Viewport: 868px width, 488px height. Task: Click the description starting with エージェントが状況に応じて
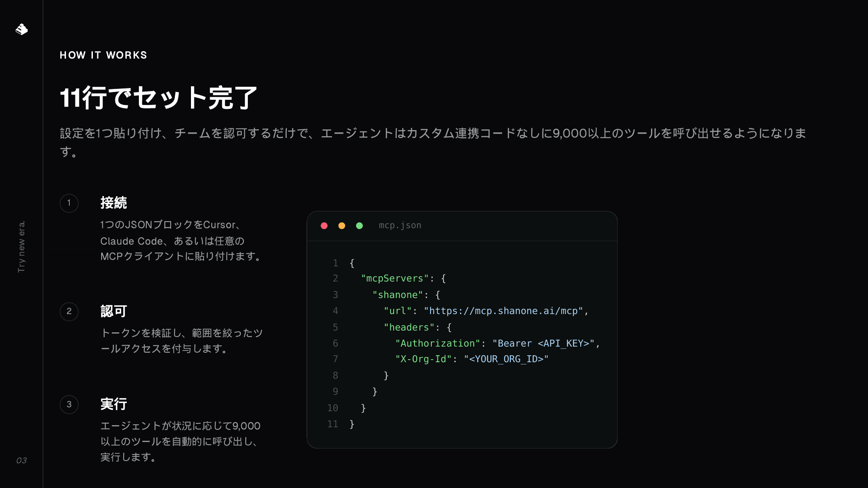(x=181, y=442)
